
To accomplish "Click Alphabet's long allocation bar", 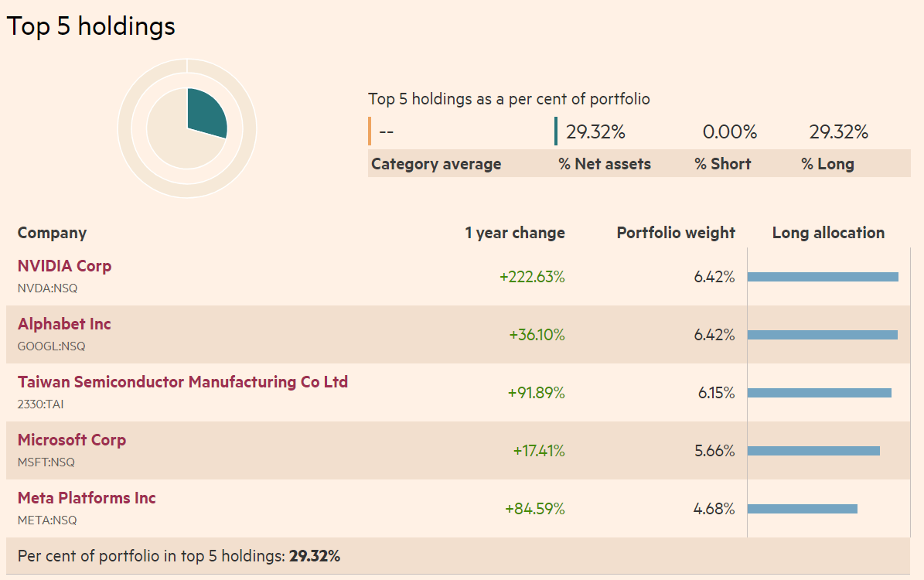I will point(822,335).
